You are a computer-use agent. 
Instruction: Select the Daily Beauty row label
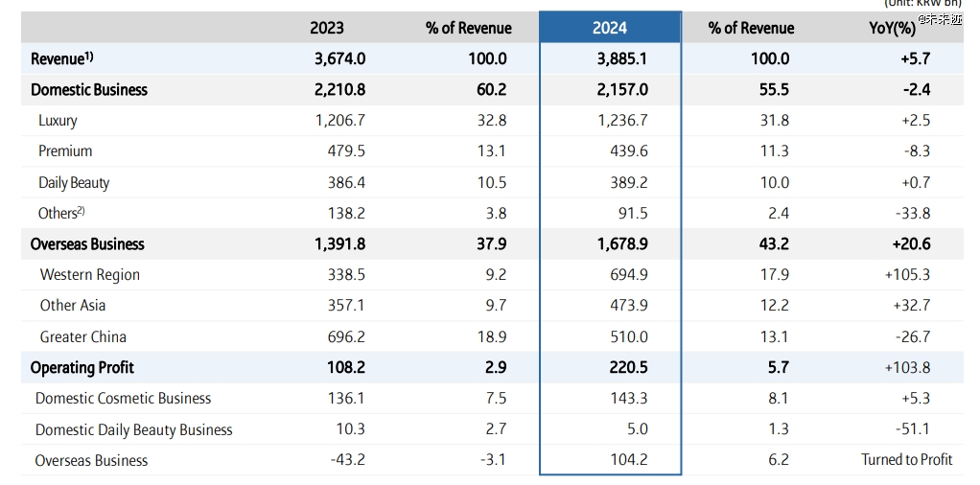coord(74,182)
